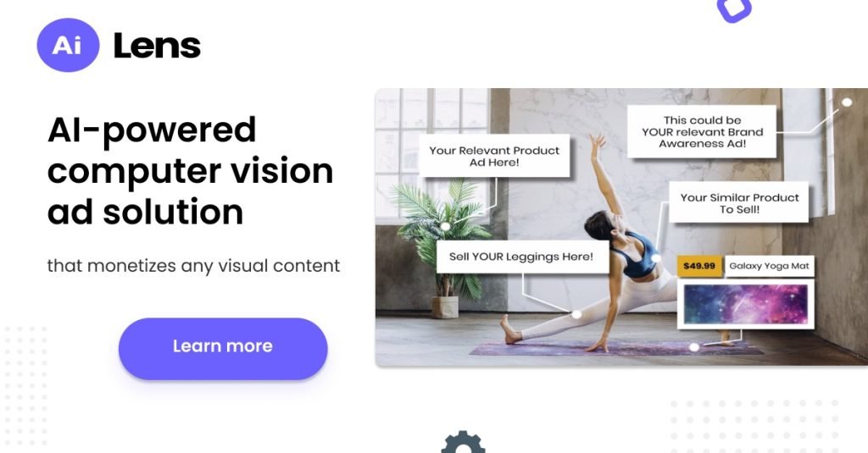Click the AI-powered computer vision ad solution headline
Image resolution: width=868 pixels, height=453 pixels.
coord(191,171)
